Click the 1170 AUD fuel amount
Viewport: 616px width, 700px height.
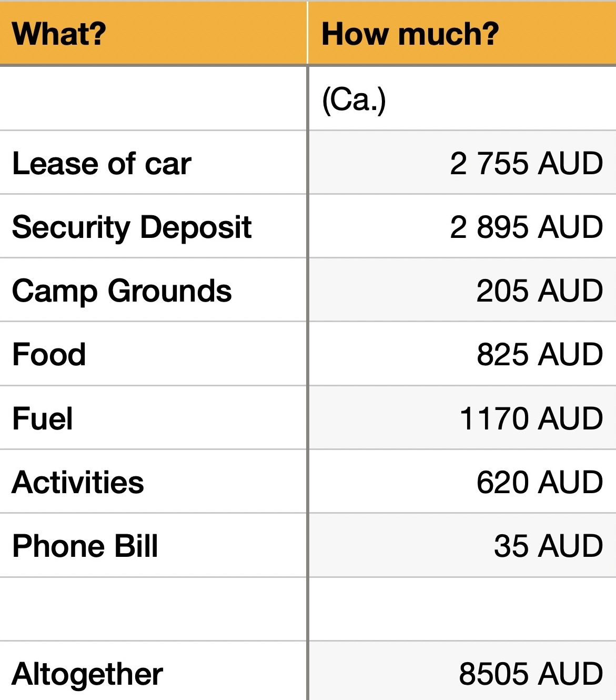click(x=531, y=418)
